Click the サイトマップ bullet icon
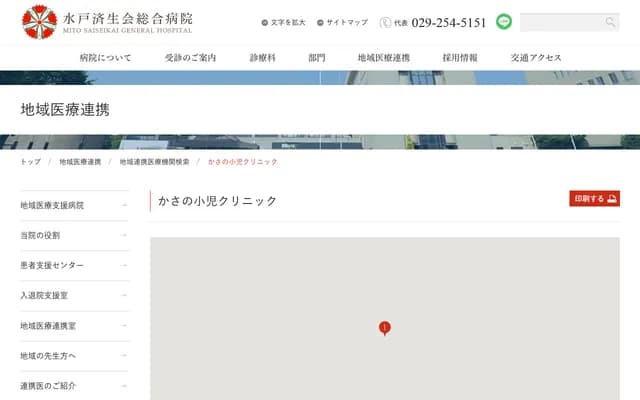 pyautogui.click(x=320, y=23)
